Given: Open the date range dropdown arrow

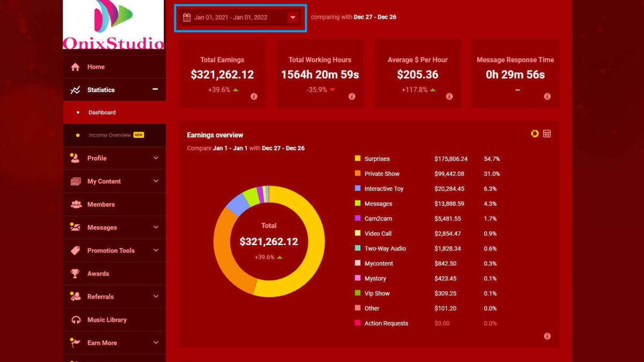Looking at the screenshot, I should [292, 17].
